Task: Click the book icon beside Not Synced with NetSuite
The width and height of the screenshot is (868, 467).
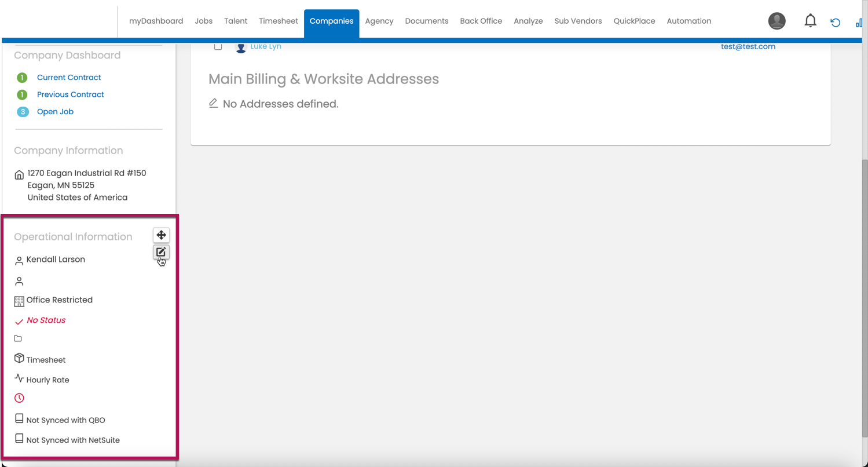Action: pyautogui.click(x=19, y=439)
